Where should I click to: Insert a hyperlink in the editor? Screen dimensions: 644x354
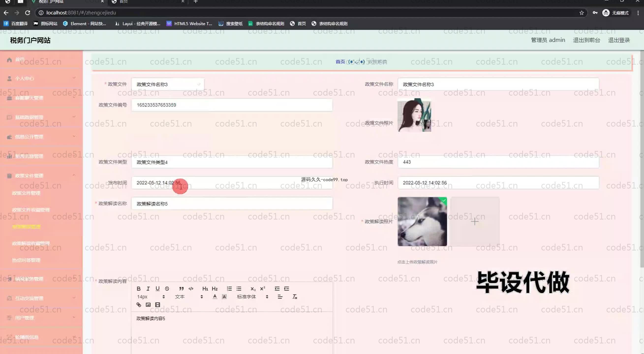(138, 305)
